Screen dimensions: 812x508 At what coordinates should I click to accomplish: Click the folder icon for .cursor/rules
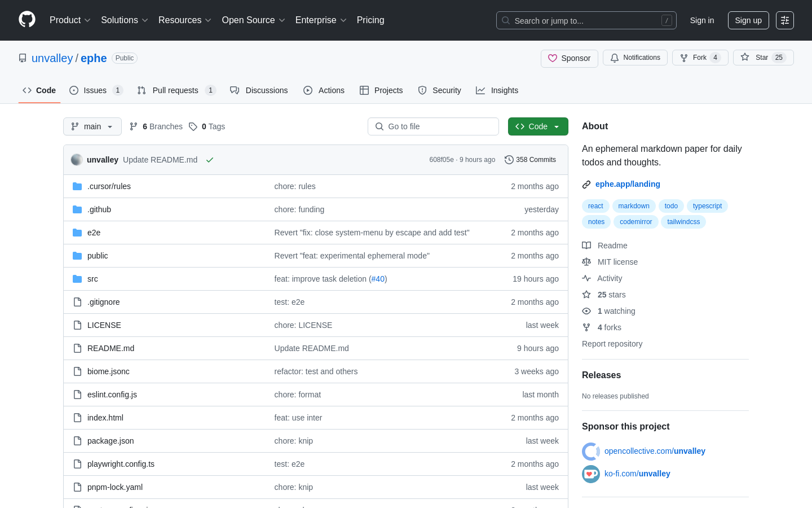point(77,186)
